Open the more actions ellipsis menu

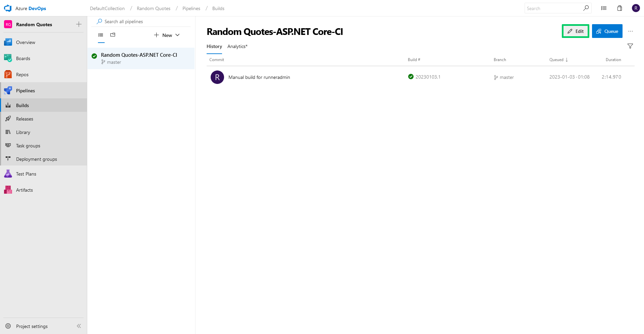point(631,31)
